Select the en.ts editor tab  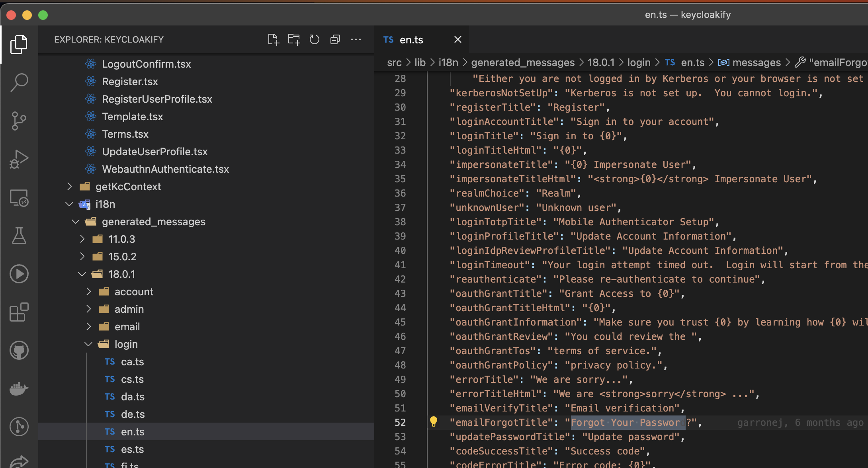(411, 39)
